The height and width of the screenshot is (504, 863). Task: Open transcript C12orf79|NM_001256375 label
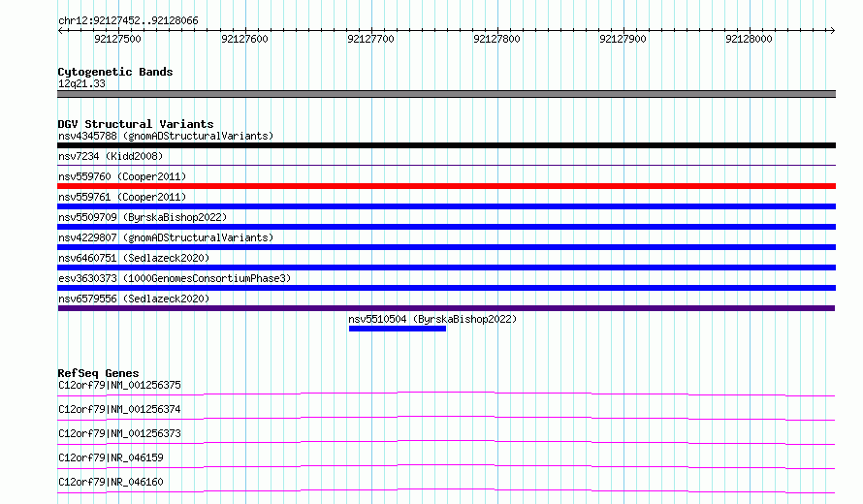[119, 385]
